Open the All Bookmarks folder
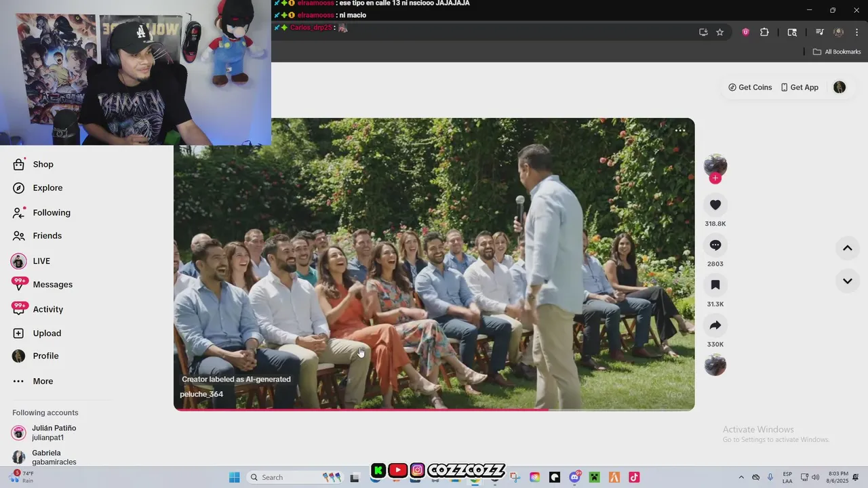This screenshot has height=488, width=868. [837, 52]
